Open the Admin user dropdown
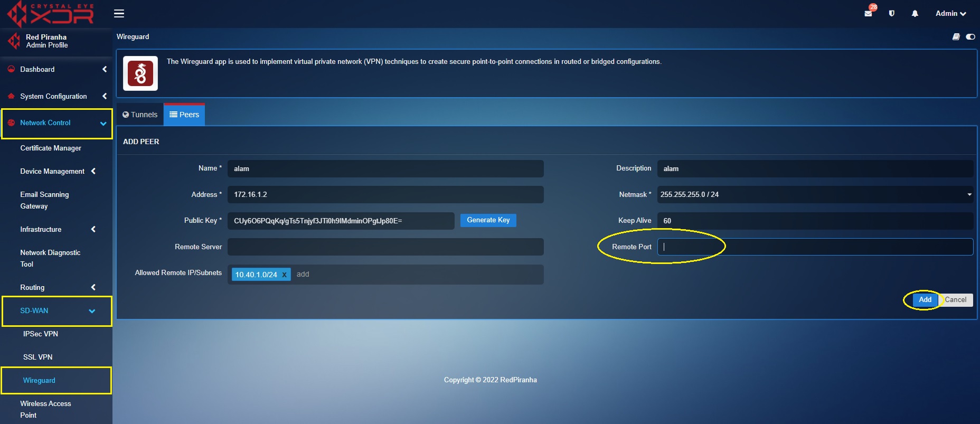Viewport: 980px width, 424px height. click(x=950, y=13)
